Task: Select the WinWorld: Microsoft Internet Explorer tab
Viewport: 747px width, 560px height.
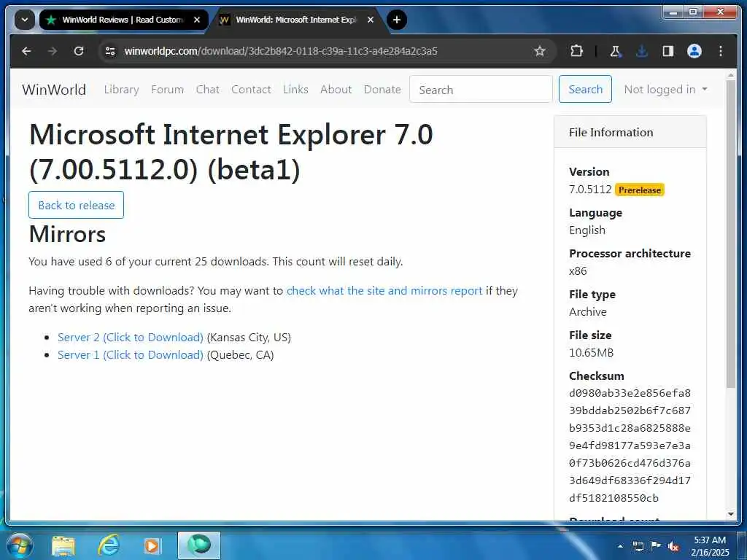Action: coord(295,20)
